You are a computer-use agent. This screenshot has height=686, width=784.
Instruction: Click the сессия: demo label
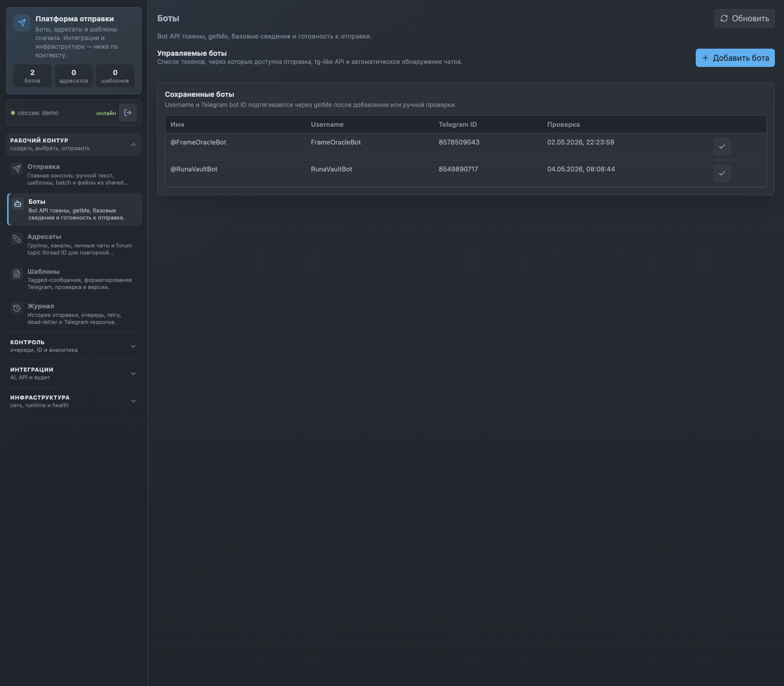(38, 113)
